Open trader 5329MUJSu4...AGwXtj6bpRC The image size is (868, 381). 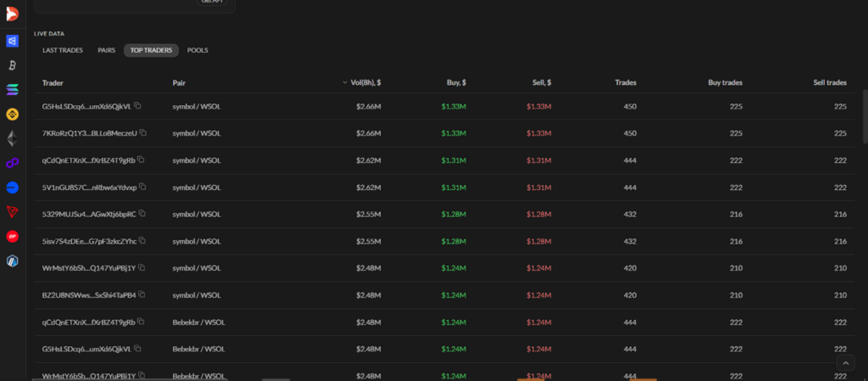click(89, 214)
